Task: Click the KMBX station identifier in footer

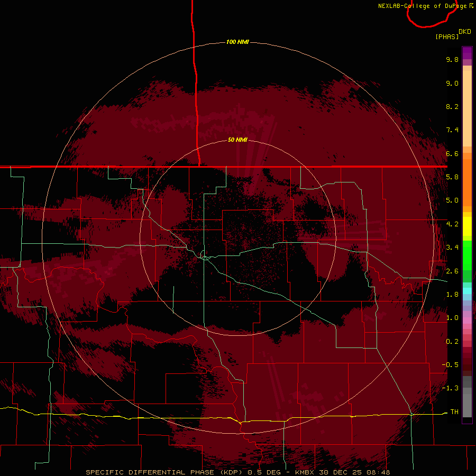Action: pos(305,472)
